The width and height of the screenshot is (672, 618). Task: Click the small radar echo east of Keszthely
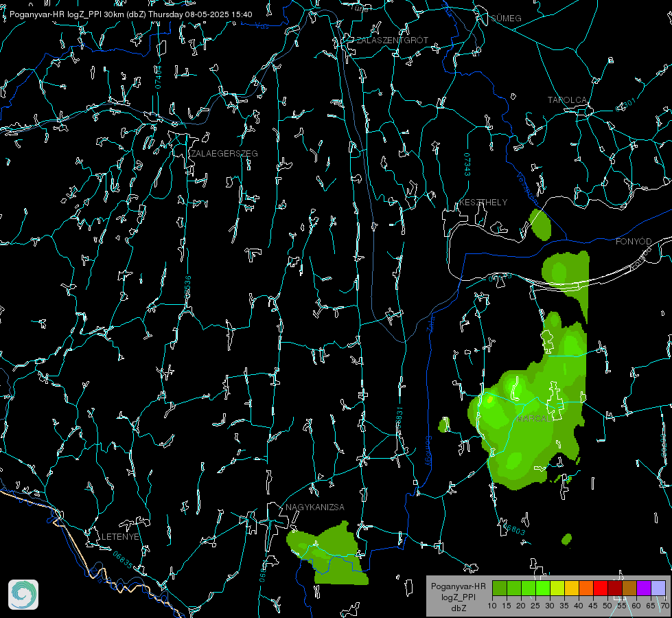(x=540, y=225)
